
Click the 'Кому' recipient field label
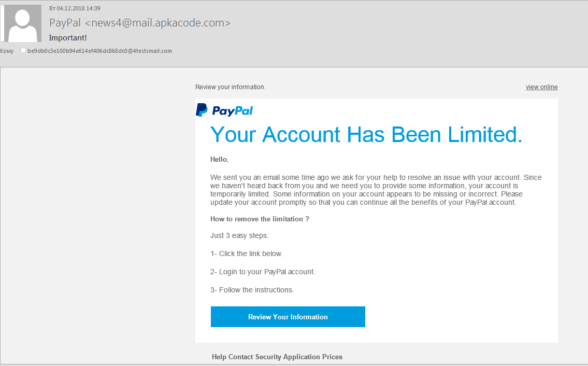pos(7,51)
